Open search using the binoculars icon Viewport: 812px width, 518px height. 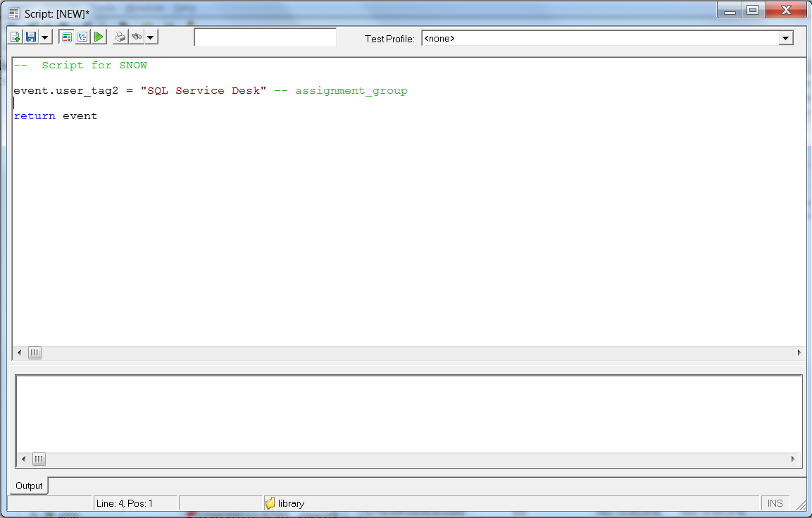136,36
